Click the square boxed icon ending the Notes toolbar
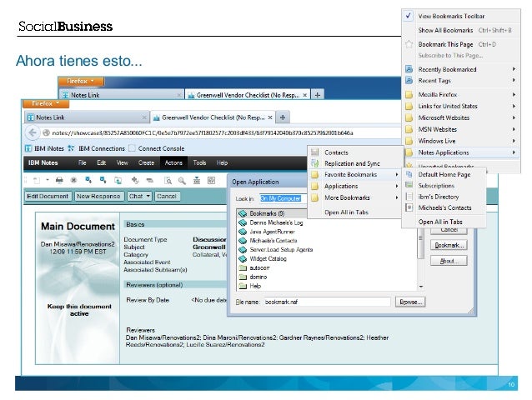Screen dimensions: 532x400 pos(211,180)
